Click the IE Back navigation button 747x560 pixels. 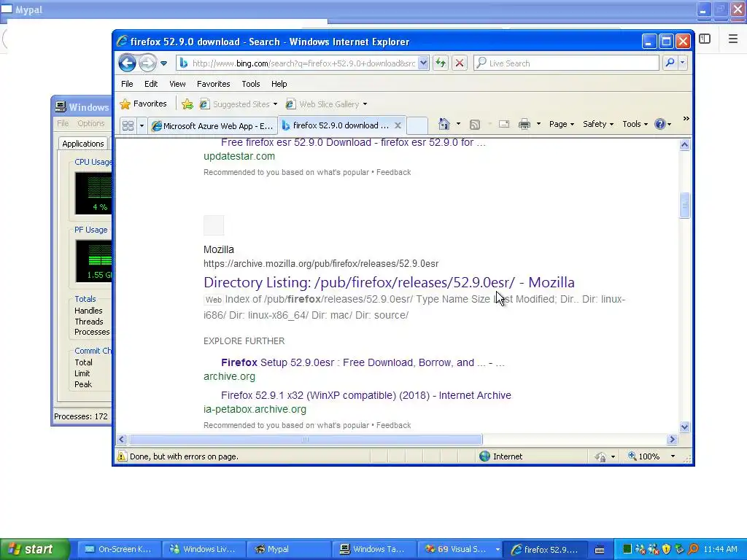tap(127, 63)
